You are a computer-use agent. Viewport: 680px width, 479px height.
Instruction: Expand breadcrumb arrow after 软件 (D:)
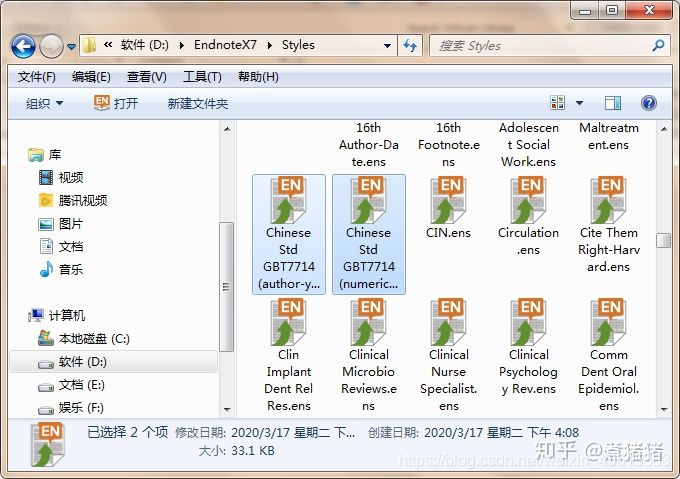(x=181, y=45)
